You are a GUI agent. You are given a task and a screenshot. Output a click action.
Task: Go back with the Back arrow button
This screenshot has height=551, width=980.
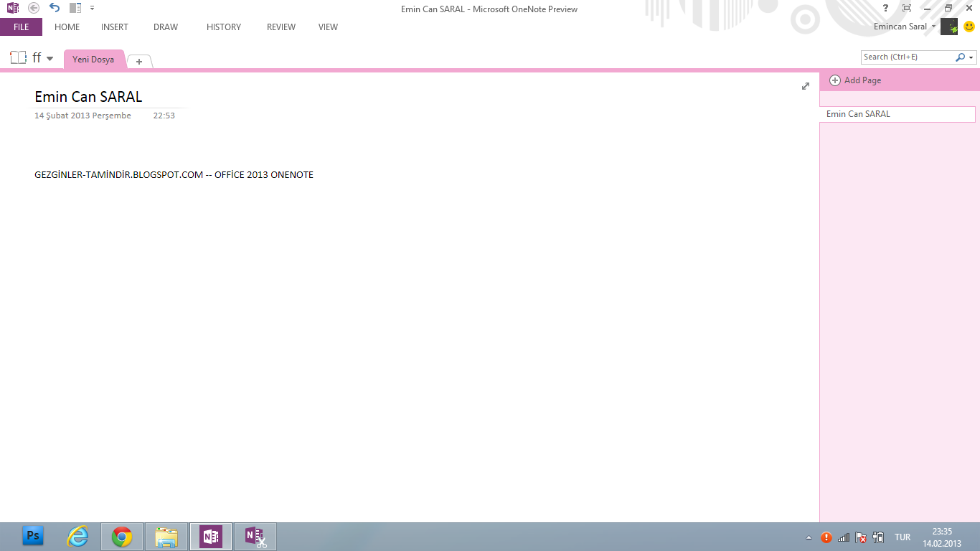[x=34, y=9]
